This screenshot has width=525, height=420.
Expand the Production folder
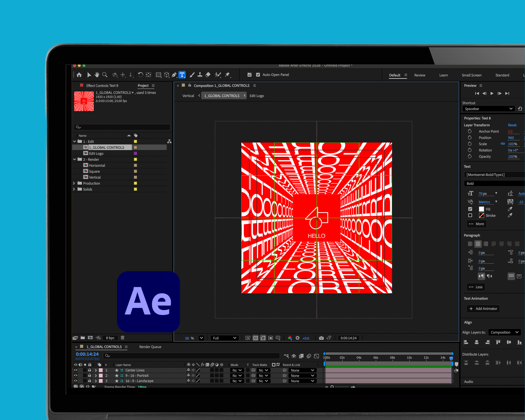coord(74,183)
